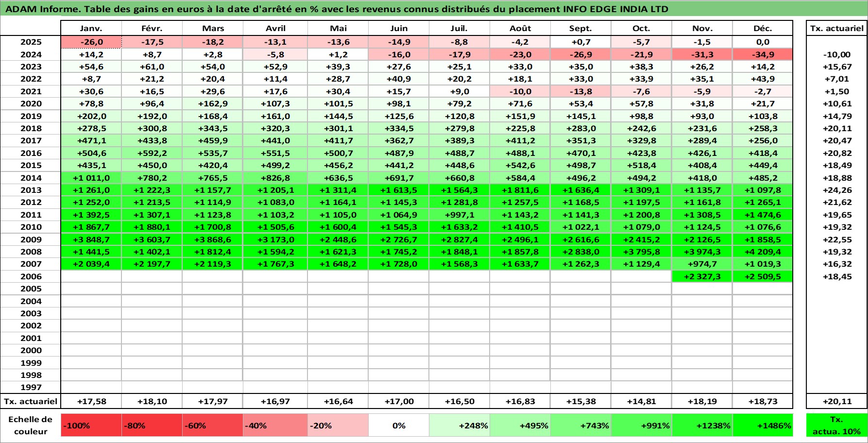This screenshot has height=443, width=868.
Task: Click the Tx. actuariel column header
Action: (x=837, y=28)
